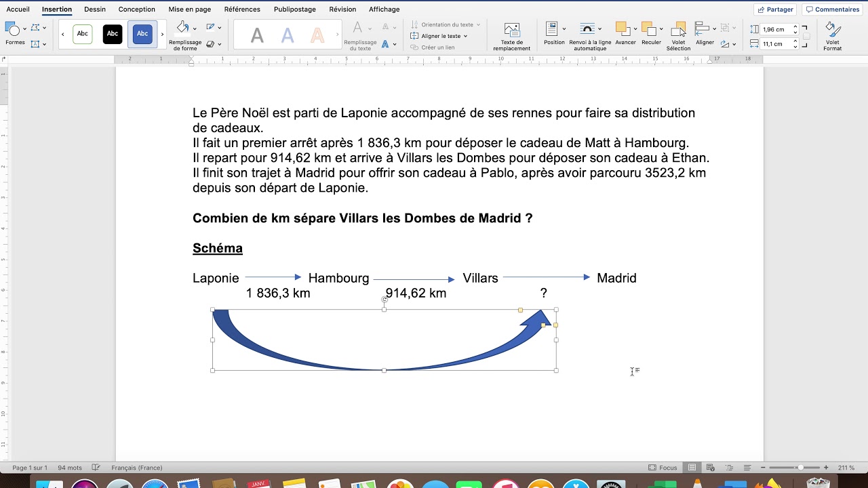Click the Reculer send backward icon
The height and width of the screenshot is (488, 868).
click(x=648, y=28)
